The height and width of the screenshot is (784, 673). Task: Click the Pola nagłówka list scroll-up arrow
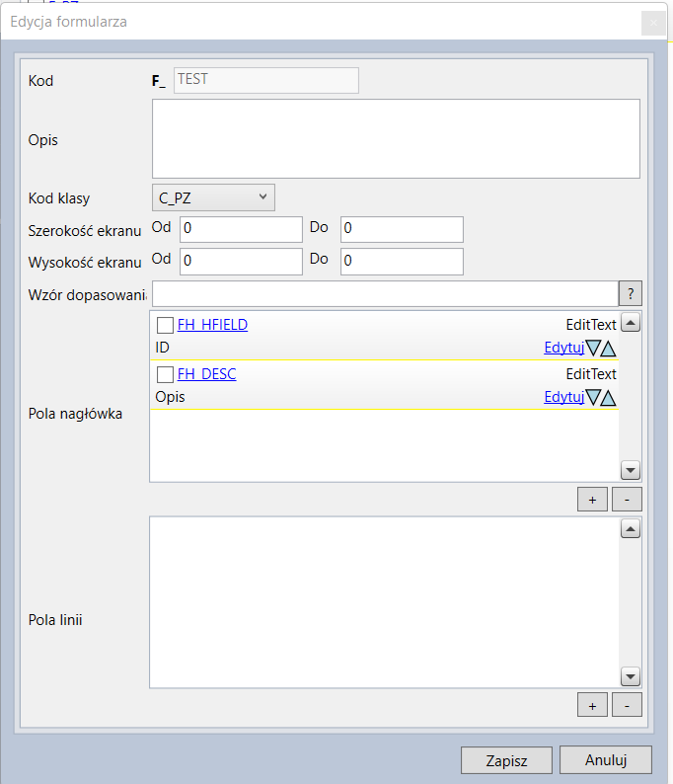pos(631,323)
